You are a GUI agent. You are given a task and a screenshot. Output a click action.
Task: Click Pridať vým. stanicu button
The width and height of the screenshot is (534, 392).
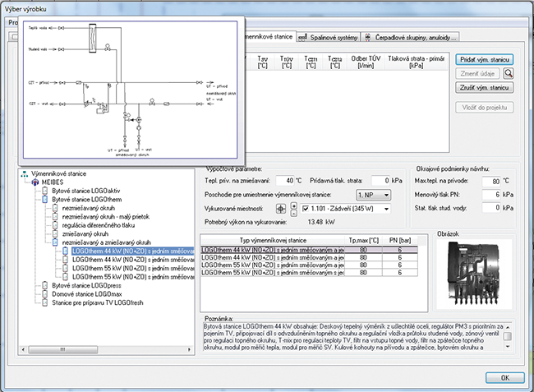[x=485, y=60]
